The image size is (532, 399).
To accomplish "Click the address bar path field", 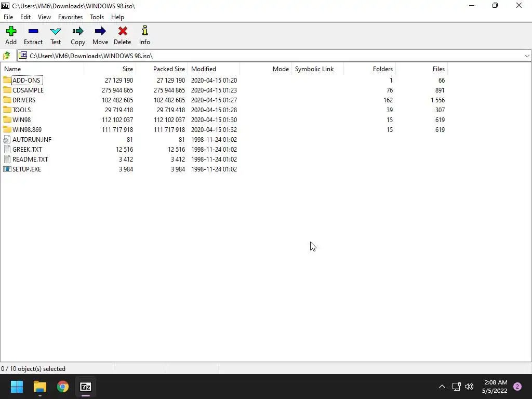I will coord(275,56).
